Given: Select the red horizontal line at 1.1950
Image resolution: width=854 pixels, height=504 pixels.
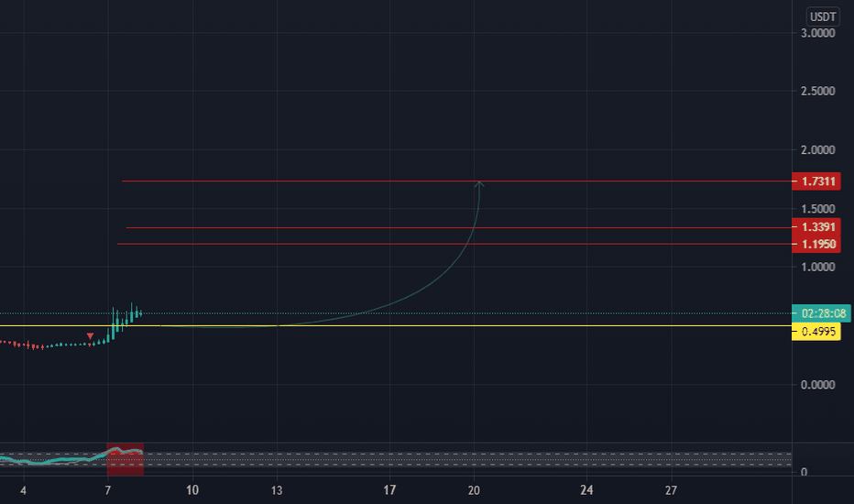Looking at the screenshot, I should pos(454,244).
